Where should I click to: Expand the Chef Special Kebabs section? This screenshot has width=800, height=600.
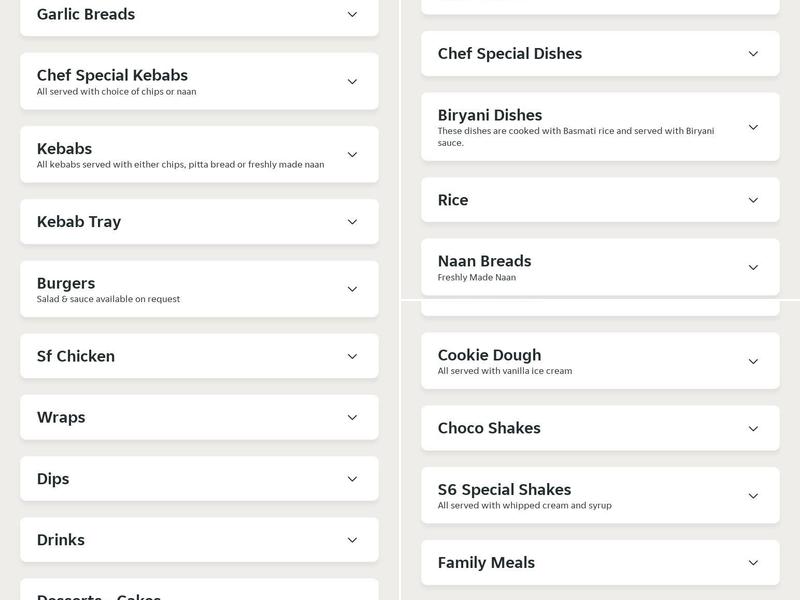point(352,81)
